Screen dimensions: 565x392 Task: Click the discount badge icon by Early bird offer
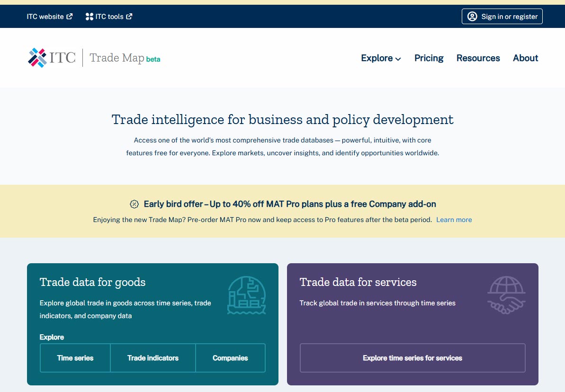[134, 205]
